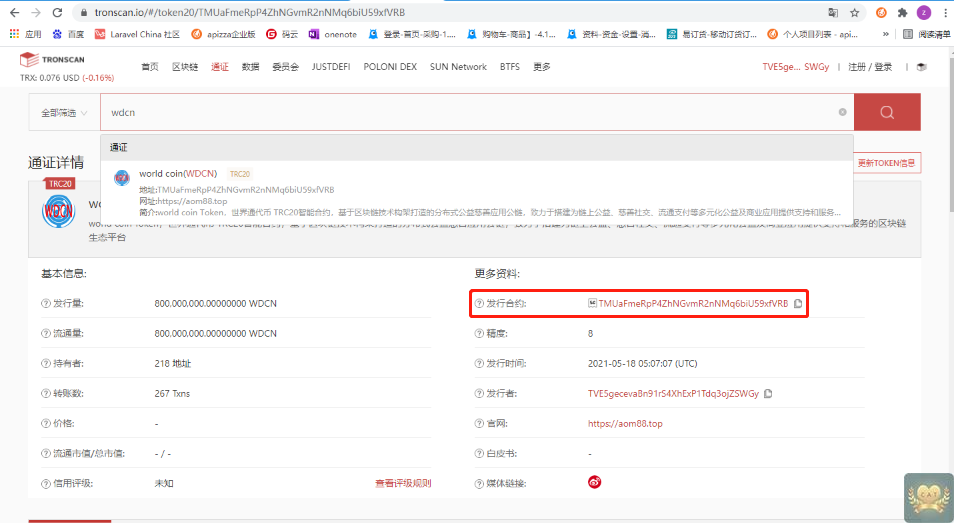Open the BTFS menu item
The width and height of the screenshot is (954, 523).
pyautogui.click(x=510, y=67)
